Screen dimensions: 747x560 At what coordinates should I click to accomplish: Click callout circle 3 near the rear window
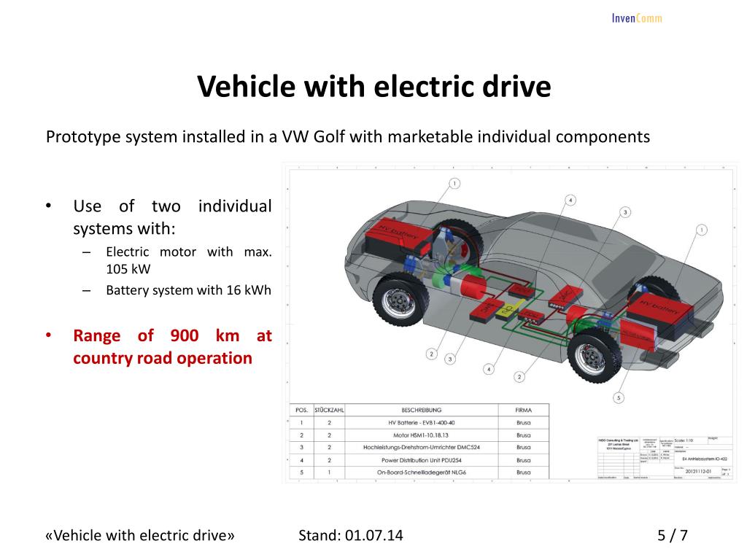(625, 212)
